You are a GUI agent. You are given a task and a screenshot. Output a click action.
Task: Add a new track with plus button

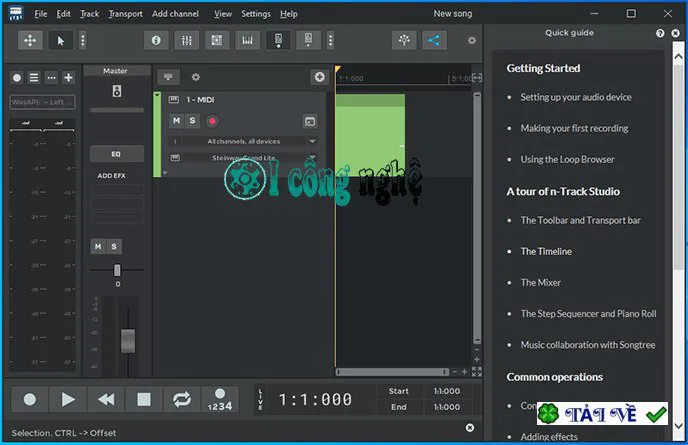coord(319,77)
